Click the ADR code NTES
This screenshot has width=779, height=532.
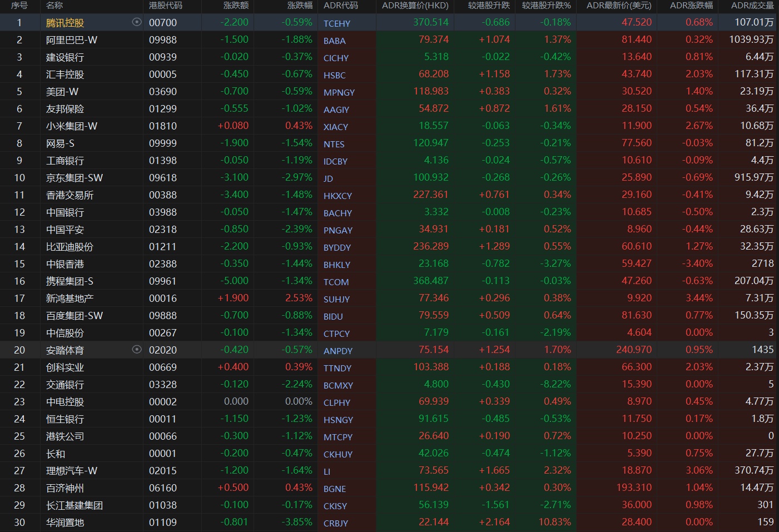click(x=334, y=144)
